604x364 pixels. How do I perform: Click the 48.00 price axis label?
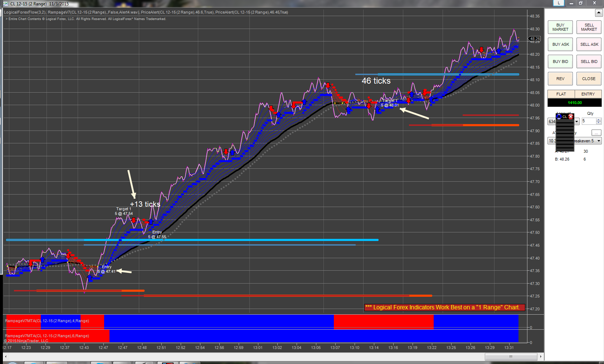click(535, 105)
